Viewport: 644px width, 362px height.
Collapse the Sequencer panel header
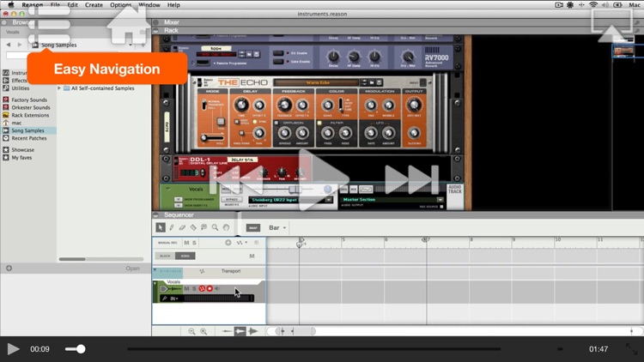click(156, 215)
